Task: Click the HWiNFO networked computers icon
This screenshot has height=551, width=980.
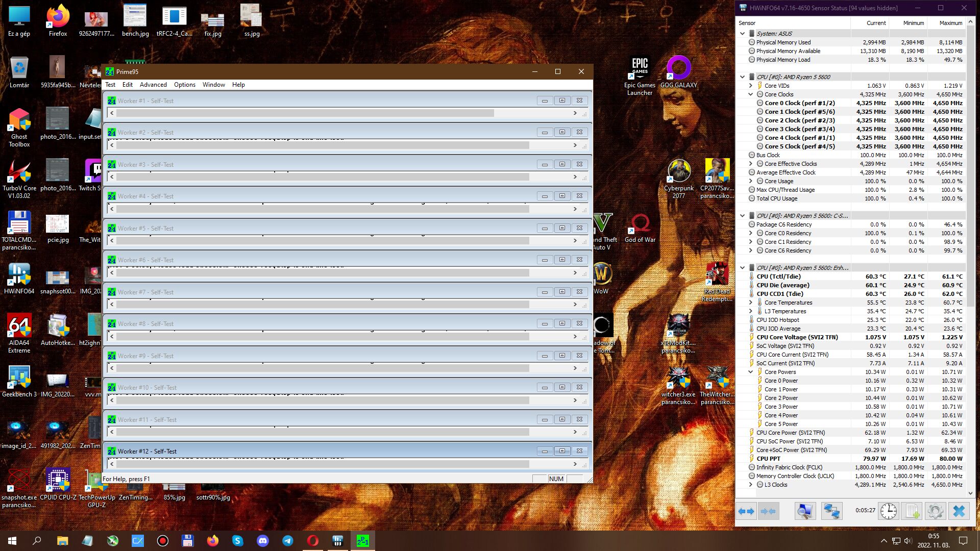Action: (831, 511)
